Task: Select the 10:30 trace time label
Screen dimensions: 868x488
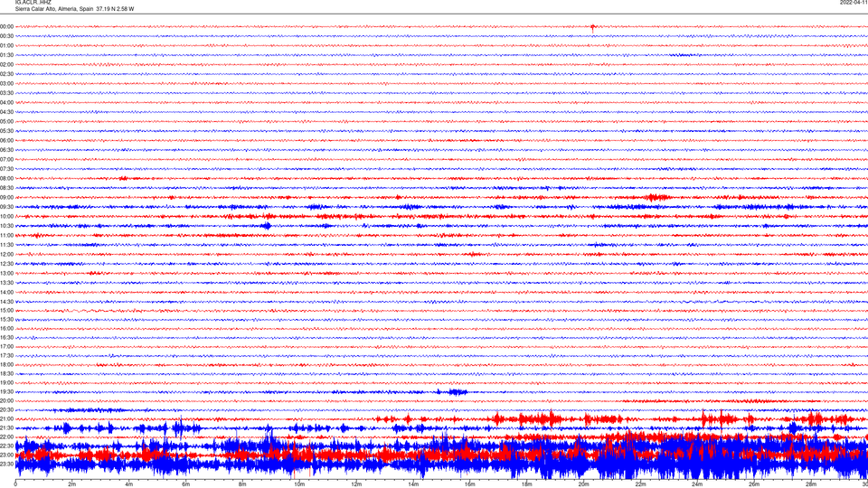Action: [6, 226]
